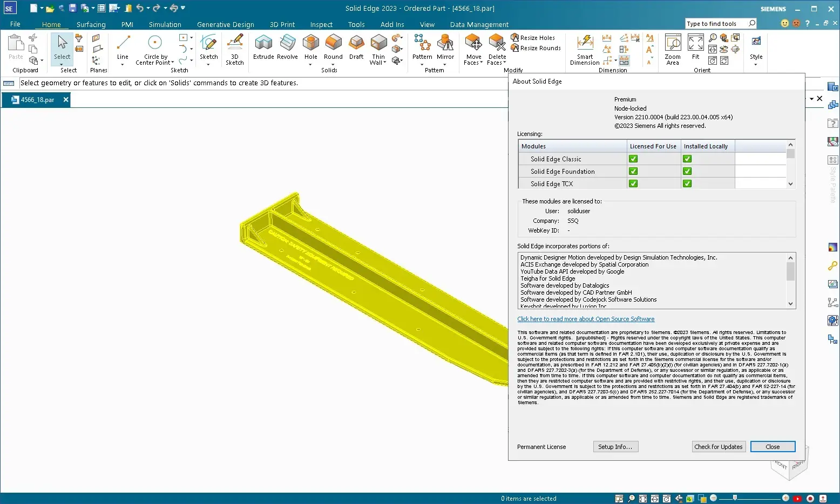Open the Data Management tab
Screen dimensions: 840x504
pyautogui.click(x=479, y=24)
